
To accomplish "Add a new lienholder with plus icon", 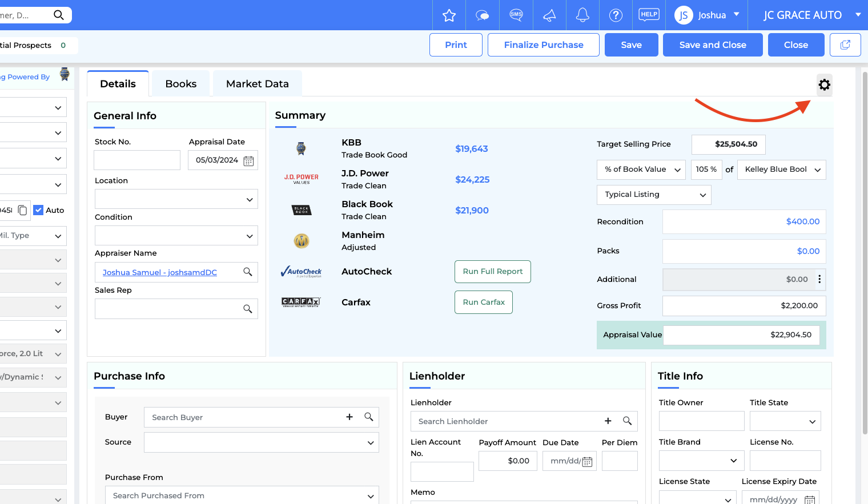I will (608, 421).
